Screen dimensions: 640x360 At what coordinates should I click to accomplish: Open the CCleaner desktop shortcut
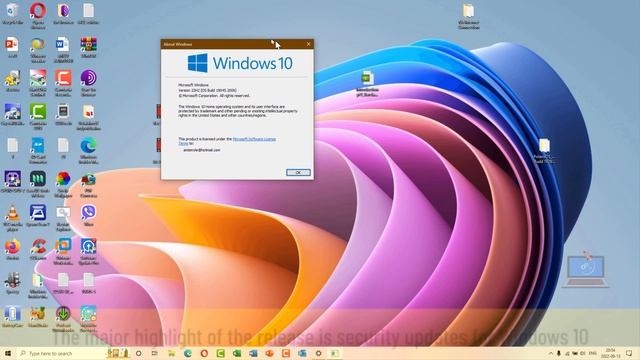click(38, 249)
